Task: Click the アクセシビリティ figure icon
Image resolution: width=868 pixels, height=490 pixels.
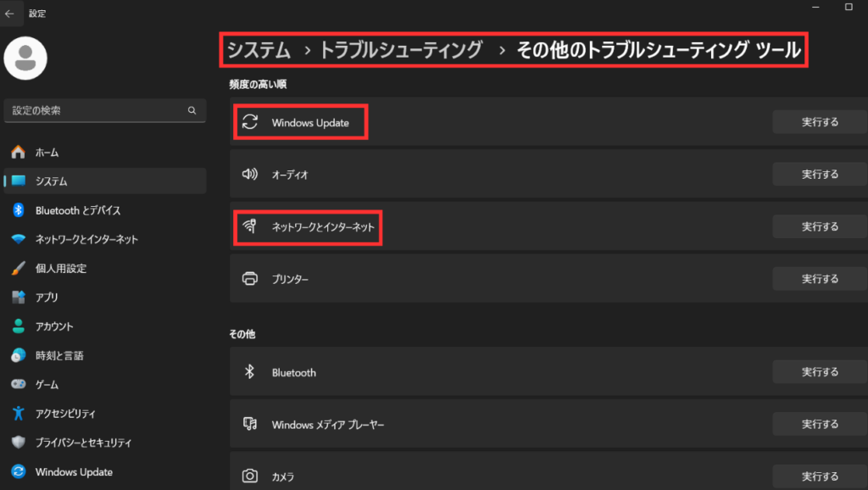Action: (x=19, y=413)
